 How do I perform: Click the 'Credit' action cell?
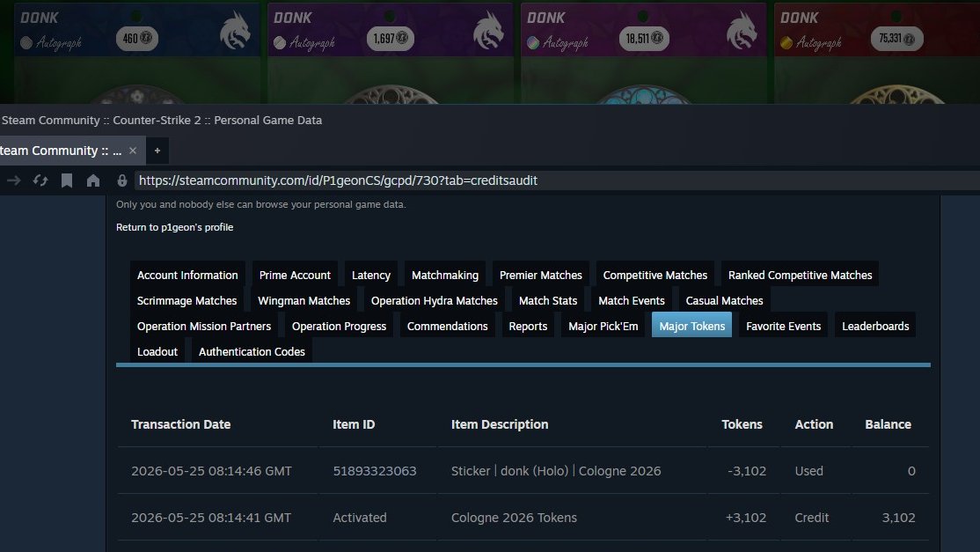[x=811, y=519]
